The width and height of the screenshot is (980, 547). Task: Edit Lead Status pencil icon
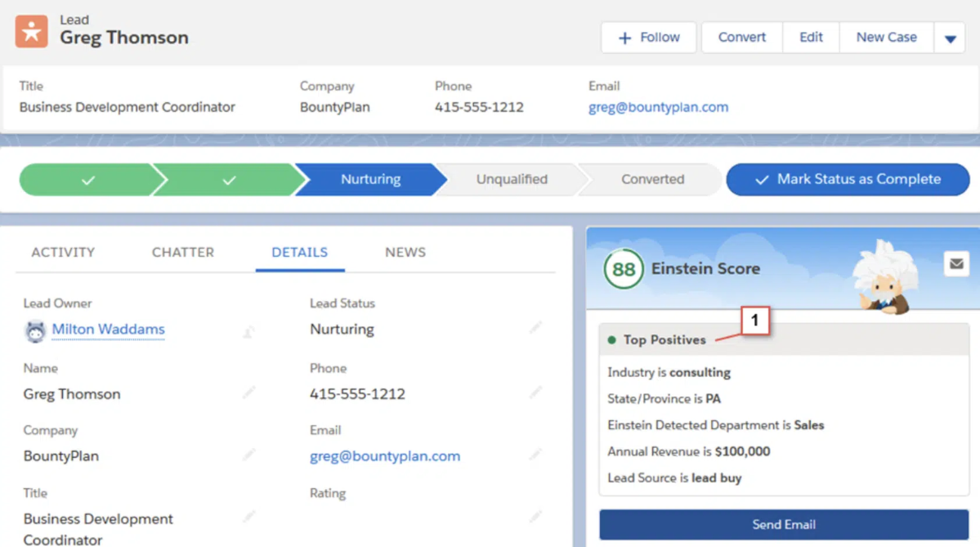tap(535, 328)
